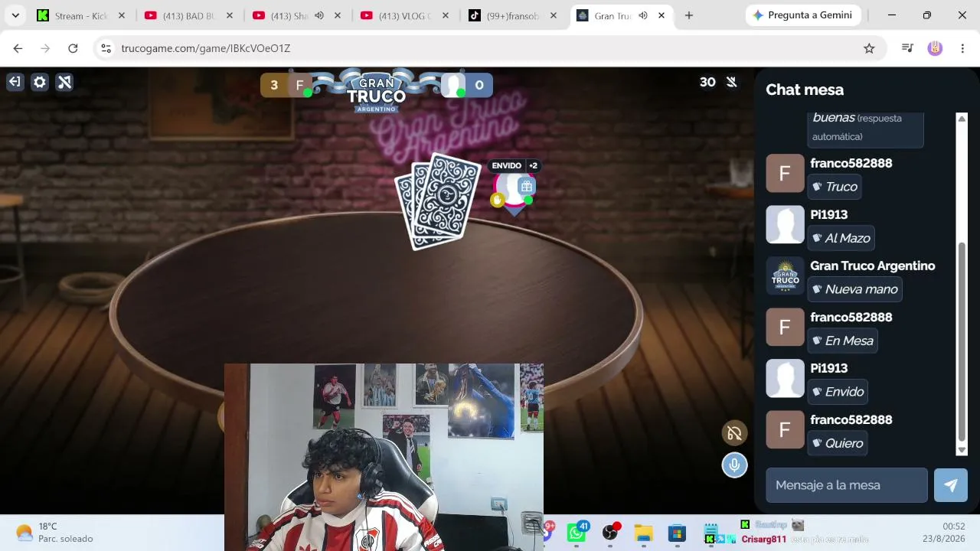Go back to the previous page

pos(18,48)
